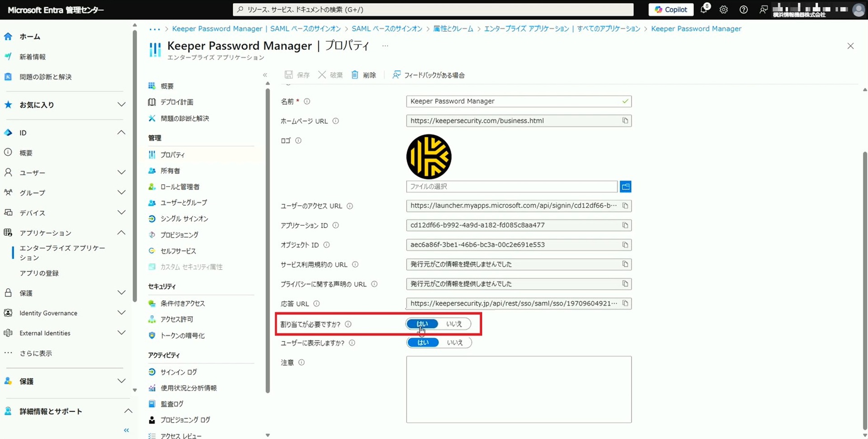Image resolution: width=868 pixels, height=439 pixels.
Task: Go to Attributes and Claims breadcrumb link
Action: coord(453,29)
